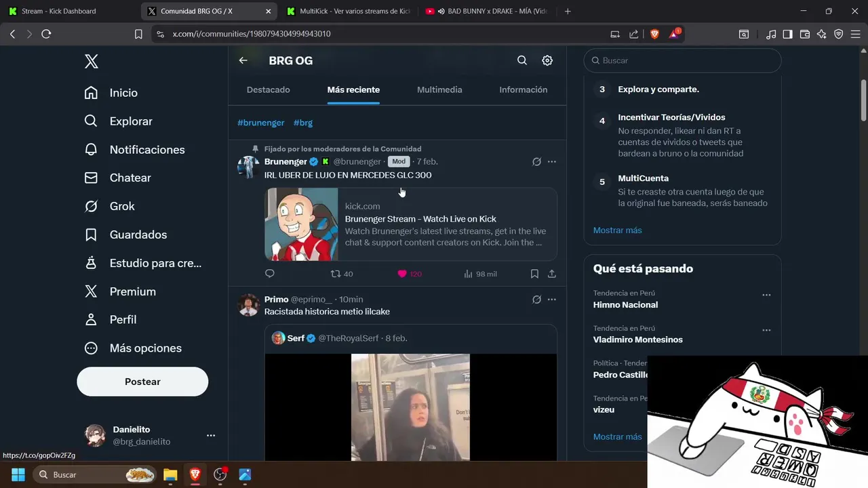Click the Windows taskbar Buscar search box
Screen dimensions: 868x488
95,474
